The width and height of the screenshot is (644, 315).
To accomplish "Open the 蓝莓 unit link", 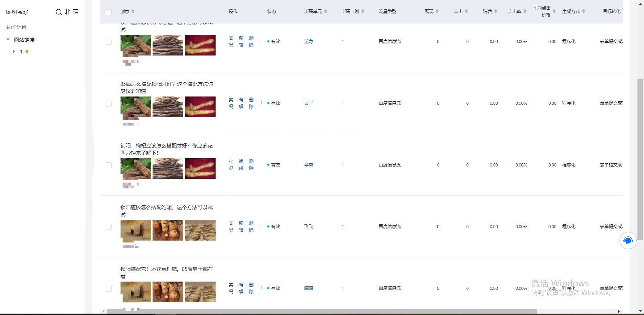I will 309,41.
